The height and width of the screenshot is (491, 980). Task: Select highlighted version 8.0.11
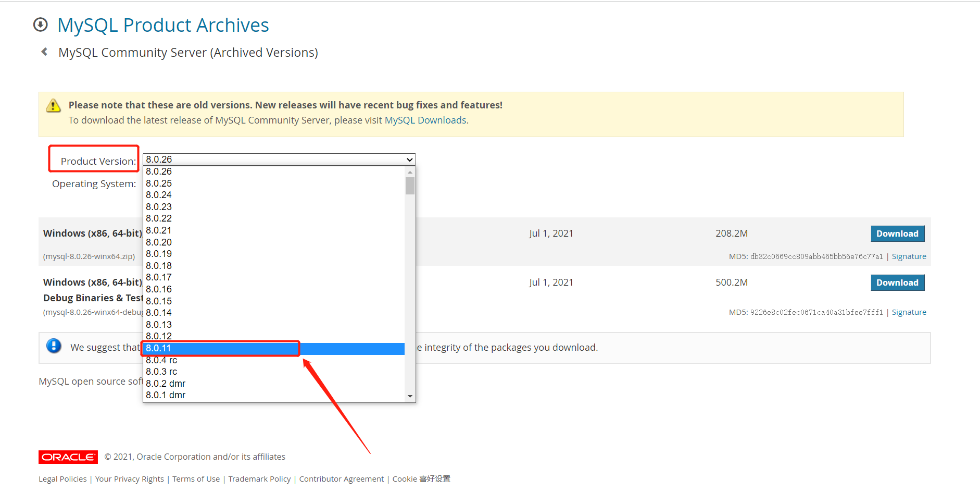tap(274, 348)
